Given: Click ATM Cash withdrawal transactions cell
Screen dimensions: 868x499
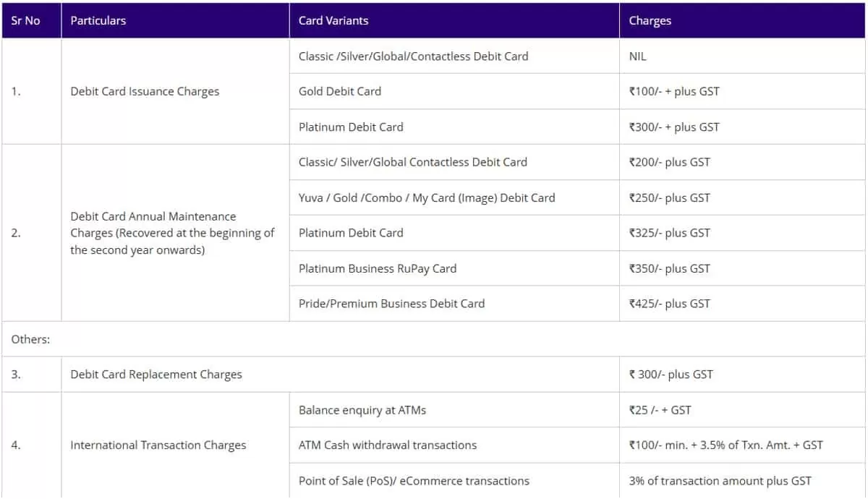Looking at the screenshot, I should click(x=388, y=445).
